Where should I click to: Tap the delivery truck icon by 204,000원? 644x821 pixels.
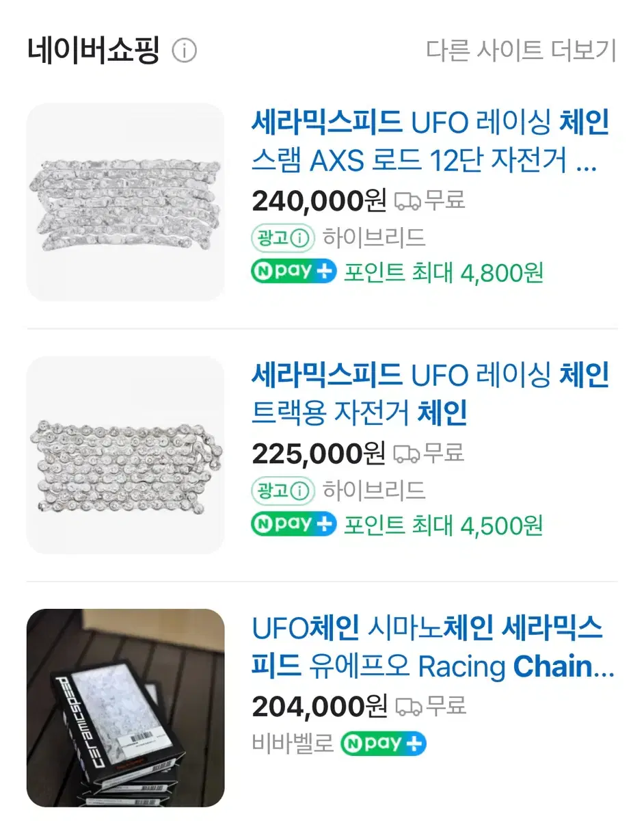(x=409, y=706)
